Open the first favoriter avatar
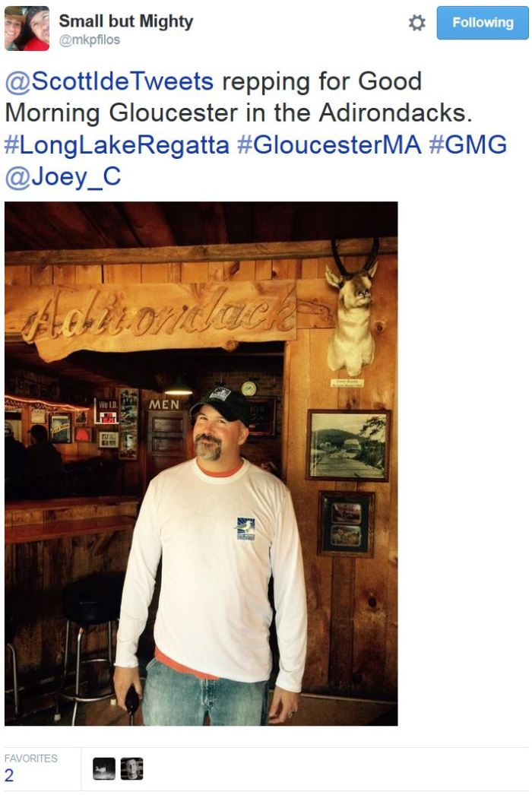Viewport: 532px width, 795px height. pos(104,768)
